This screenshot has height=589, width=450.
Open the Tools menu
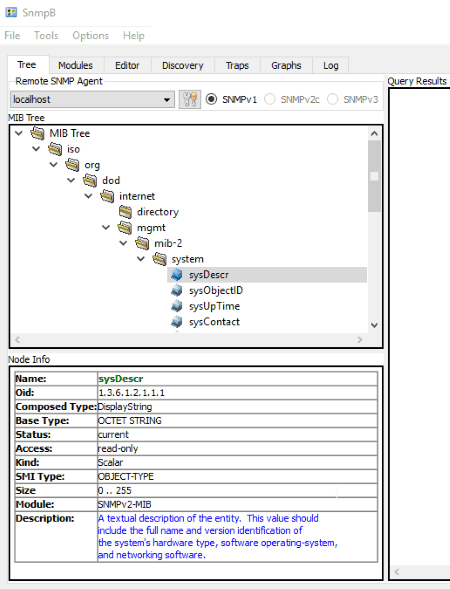[46, 35]
